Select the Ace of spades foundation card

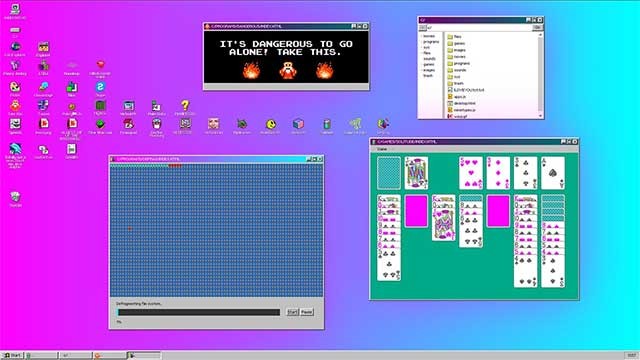tap(553, 173)
